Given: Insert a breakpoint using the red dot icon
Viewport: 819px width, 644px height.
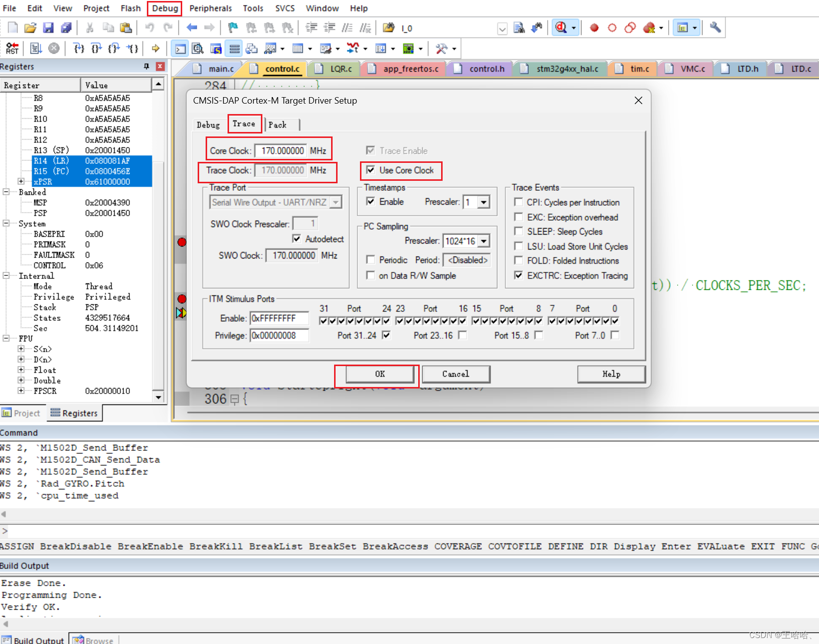Looking at the screenshot, I should 594,28.
